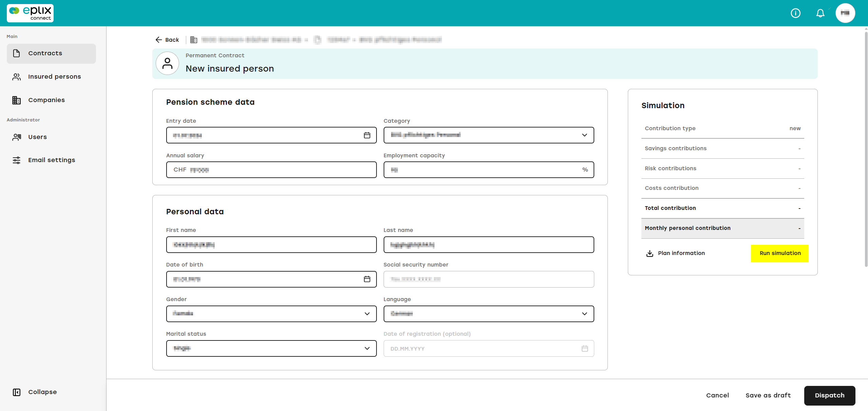Click the Back arrow link
Image resolution: width=868 pixels, height=411 pixels.
[x=167, y=40]
